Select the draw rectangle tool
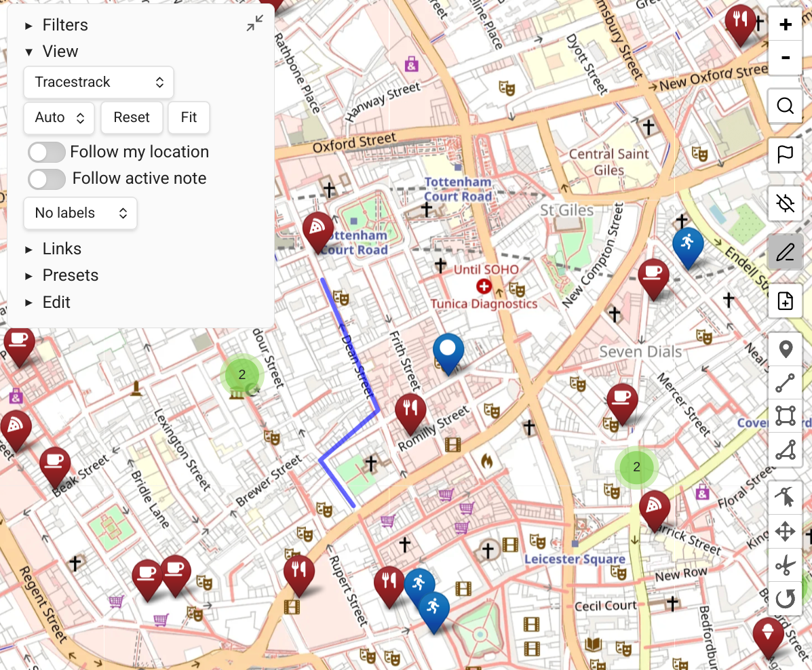 [785, 416]
